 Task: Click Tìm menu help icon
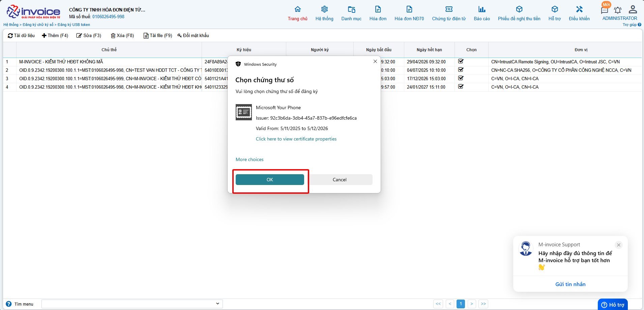(9, 304)
